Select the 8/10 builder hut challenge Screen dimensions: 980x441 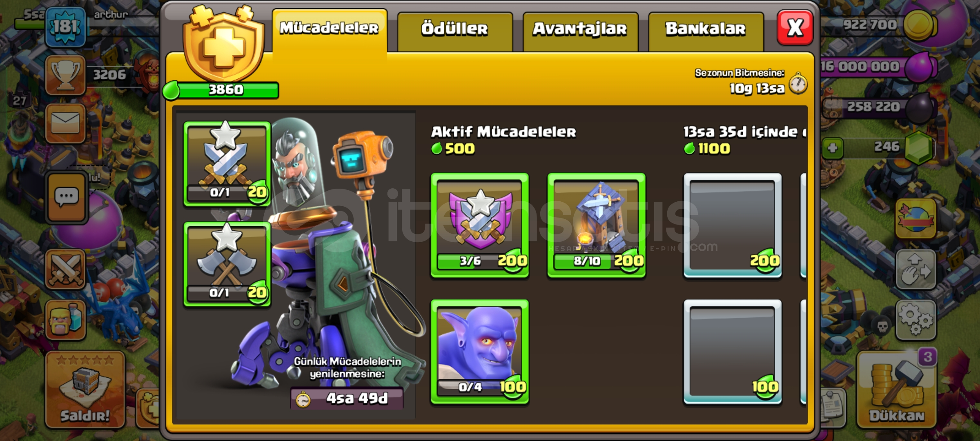pos(596,225)
